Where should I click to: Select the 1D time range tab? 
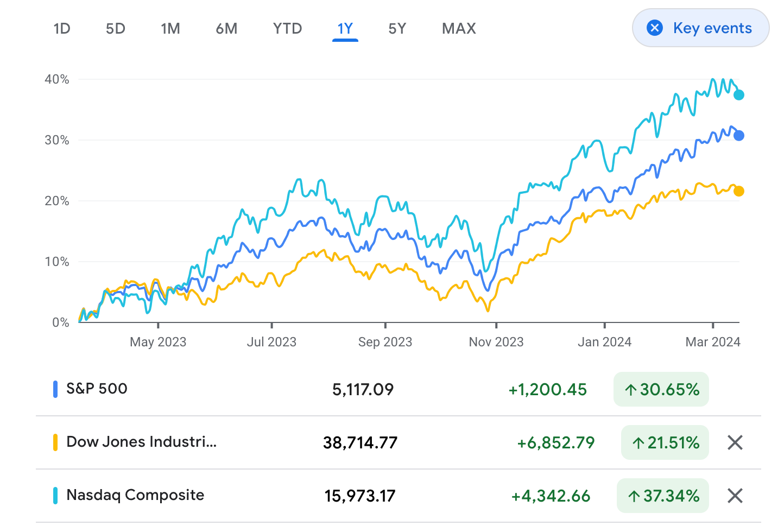62,29
